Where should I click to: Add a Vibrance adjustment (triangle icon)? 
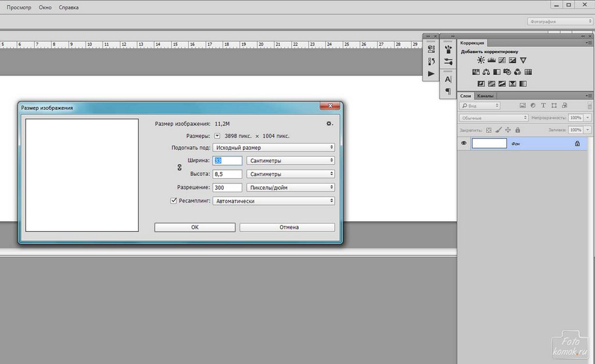click(x=524, y=60)
